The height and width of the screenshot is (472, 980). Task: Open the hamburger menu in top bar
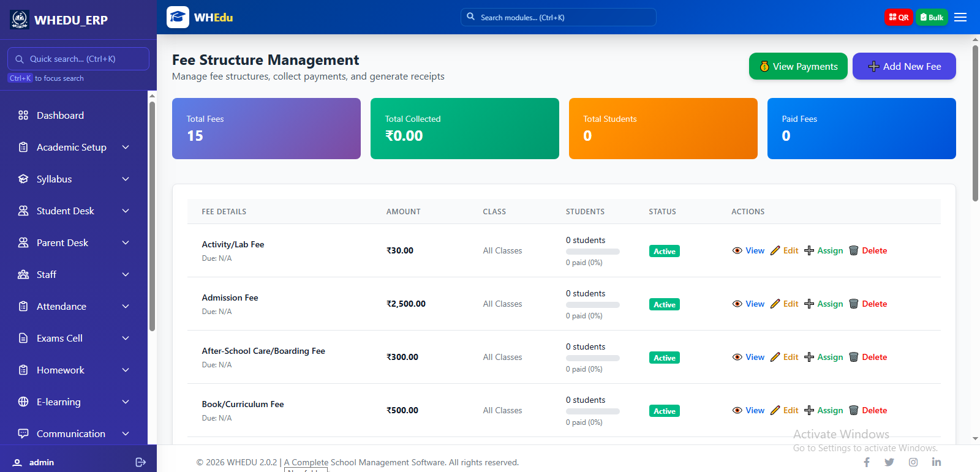(x=960, y=17)
